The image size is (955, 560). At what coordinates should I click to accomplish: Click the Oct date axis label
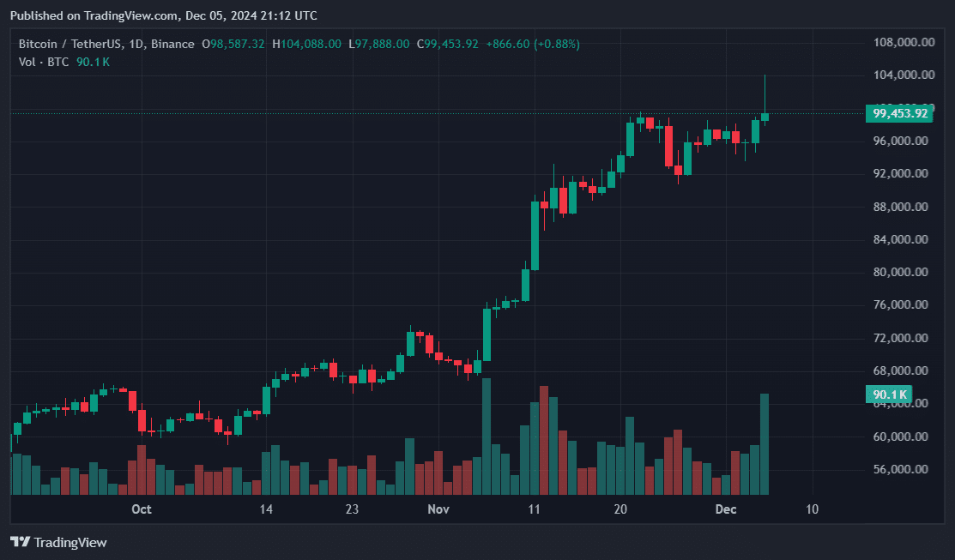[142, 509]
